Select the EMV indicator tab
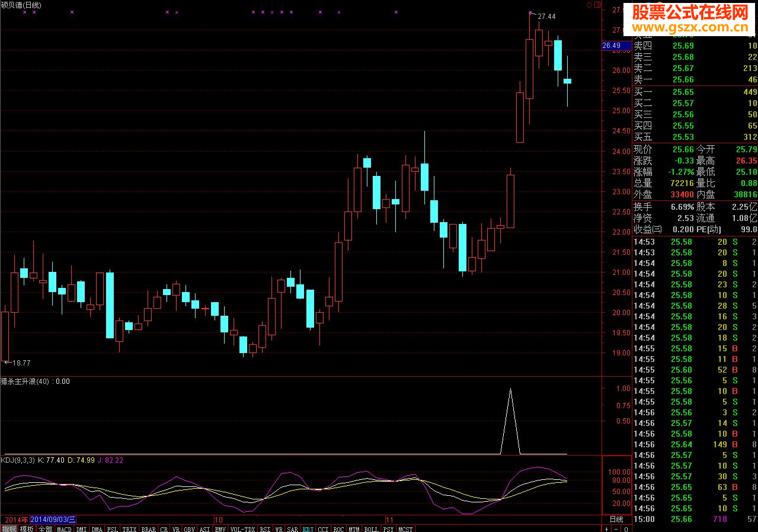The image size is (758, 532). tap(221, 528)
